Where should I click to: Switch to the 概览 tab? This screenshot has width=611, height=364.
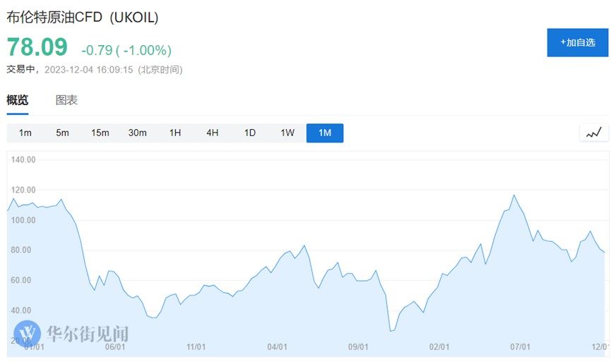[18, 100]
